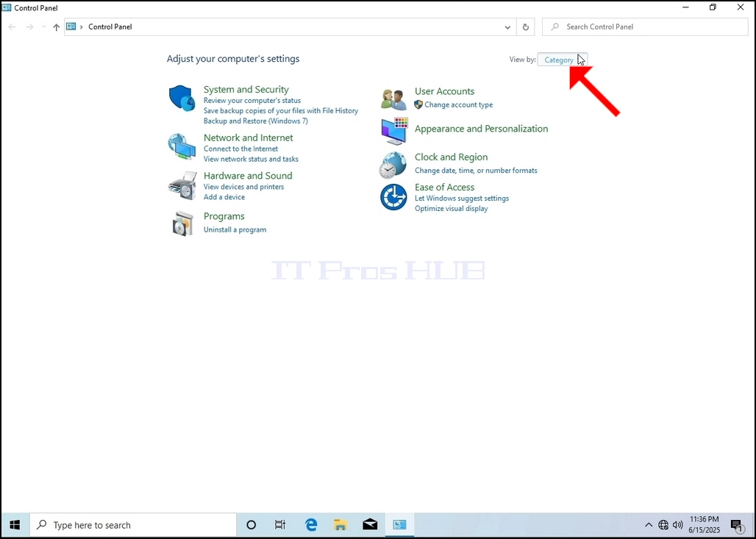Show hidden system tray icons
This screenshot has height=539, width=756.
649,525
